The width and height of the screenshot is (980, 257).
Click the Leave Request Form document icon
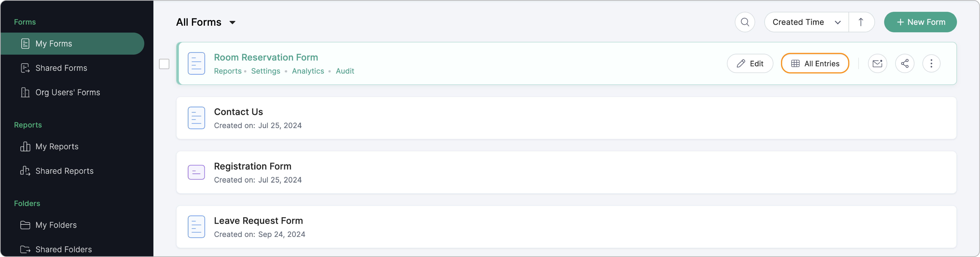coord(196,227)
